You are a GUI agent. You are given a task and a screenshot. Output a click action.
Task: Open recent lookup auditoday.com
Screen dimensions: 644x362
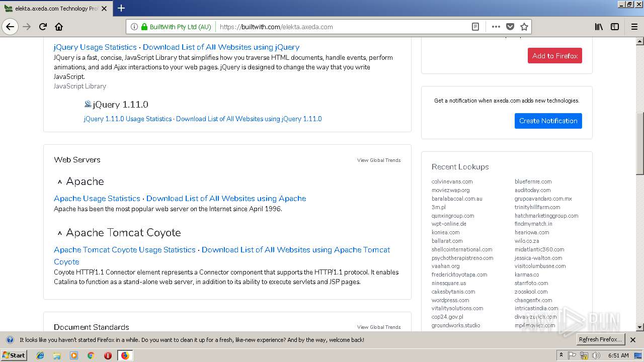click(532, 190)
